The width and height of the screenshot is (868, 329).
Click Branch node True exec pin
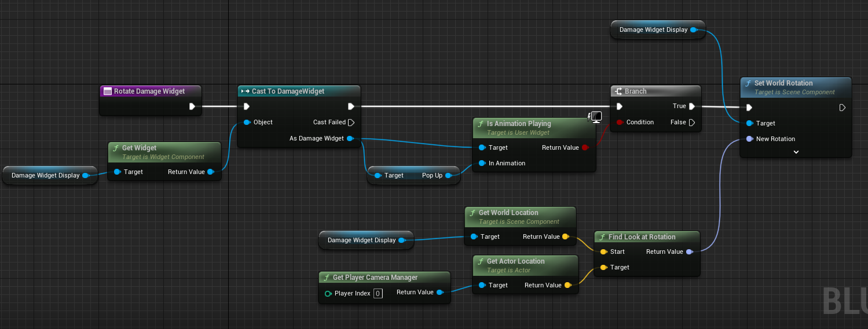tap(691, 106)
